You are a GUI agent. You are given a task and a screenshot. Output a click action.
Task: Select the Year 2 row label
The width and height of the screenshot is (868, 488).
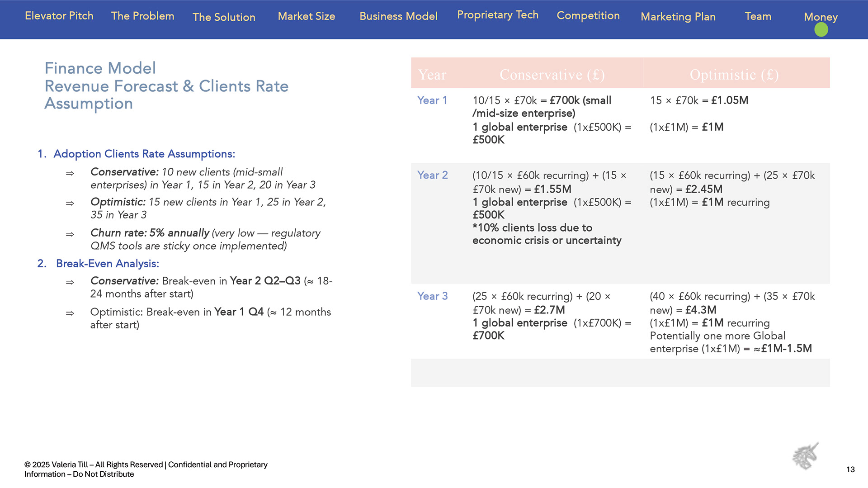(x=432, y=175)
